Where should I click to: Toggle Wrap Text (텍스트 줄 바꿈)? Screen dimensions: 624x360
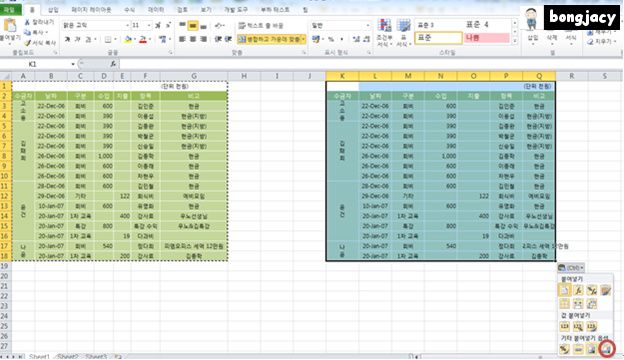click(261, 25)
